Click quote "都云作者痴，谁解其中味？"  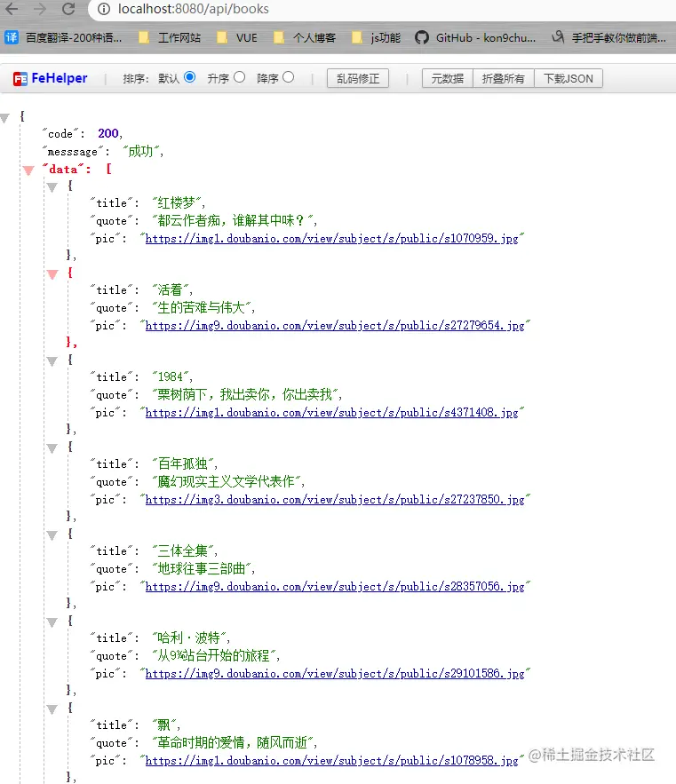(233, 220)
